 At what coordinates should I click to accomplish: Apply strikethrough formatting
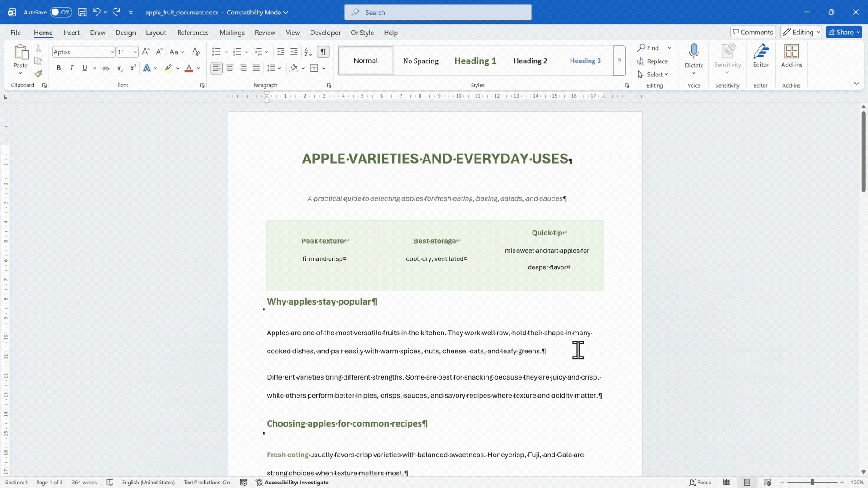106,68
